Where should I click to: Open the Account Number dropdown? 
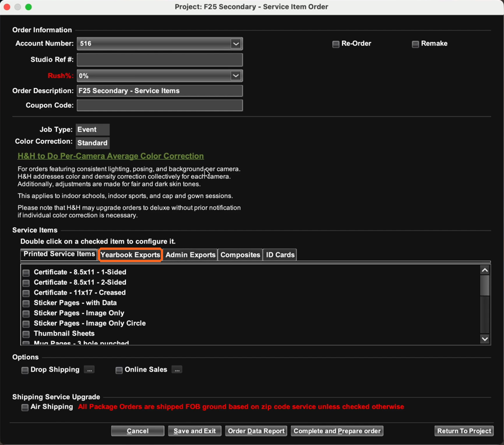pos(235,44)
